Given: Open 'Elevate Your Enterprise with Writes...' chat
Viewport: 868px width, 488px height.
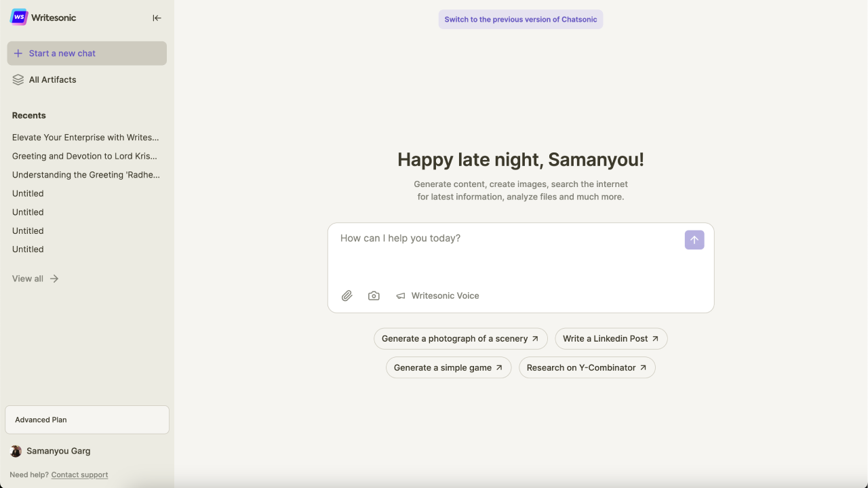Looking at the screenshot, I should tap(85, 138).
